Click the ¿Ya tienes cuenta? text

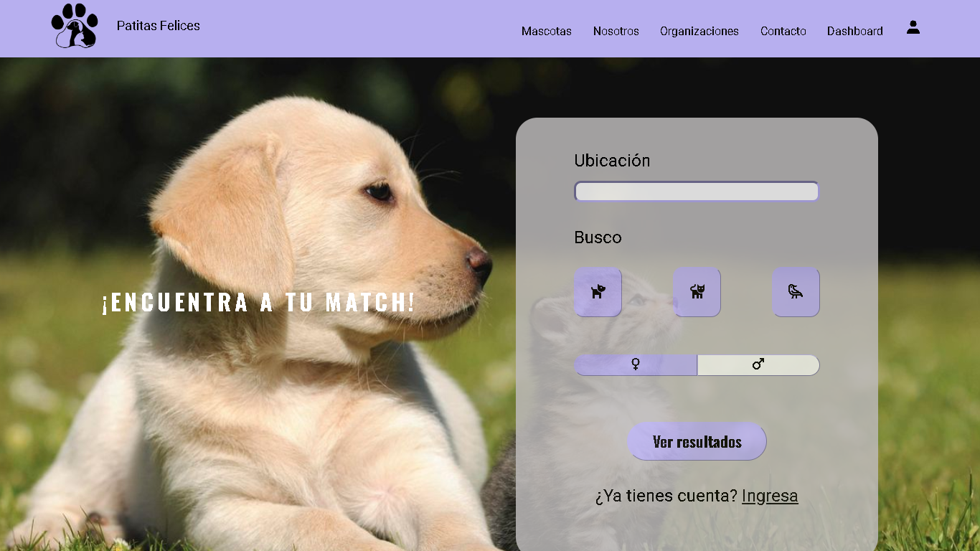(x=666, y=496)
